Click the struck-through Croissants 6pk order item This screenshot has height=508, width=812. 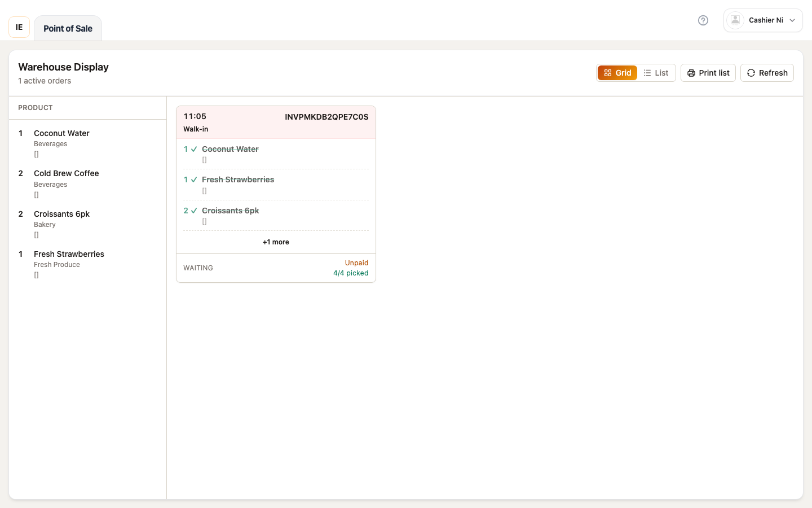231,211
